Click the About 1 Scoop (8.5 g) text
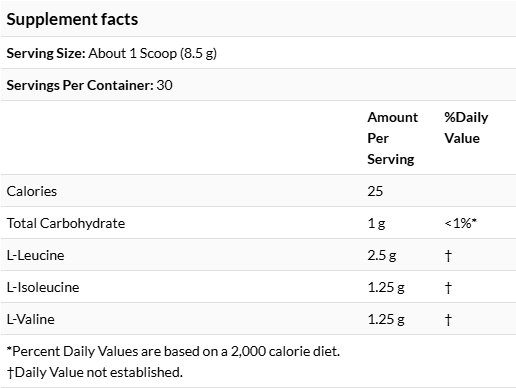 coord(152,53)
